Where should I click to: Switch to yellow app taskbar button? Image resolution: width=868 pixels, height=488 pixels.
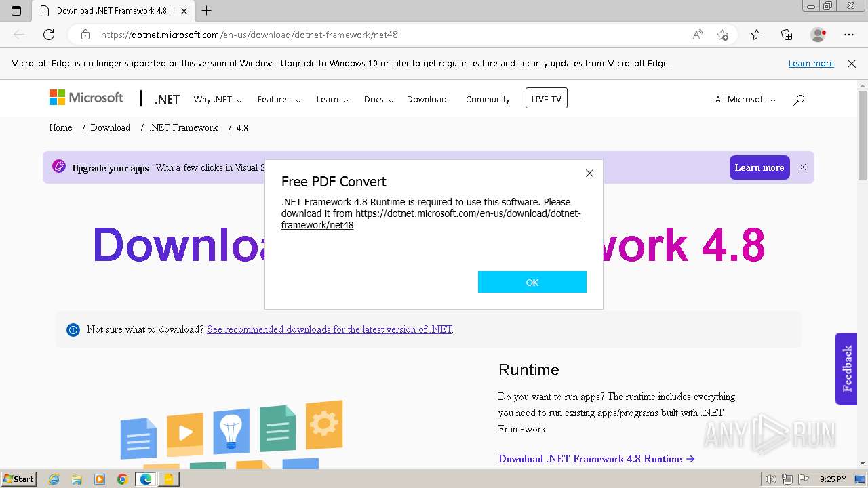[168, 479]
